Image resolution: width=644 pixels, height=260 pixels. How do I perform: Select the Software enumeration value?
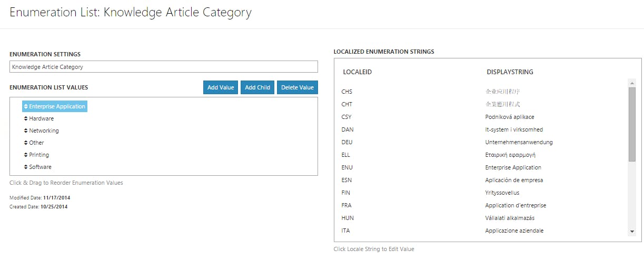(x=40, y=167)
